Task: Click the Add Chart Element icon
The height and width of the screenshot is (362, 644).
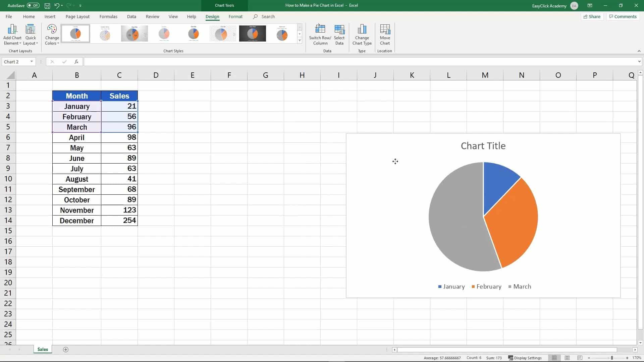Action: [x=12, y=34]
